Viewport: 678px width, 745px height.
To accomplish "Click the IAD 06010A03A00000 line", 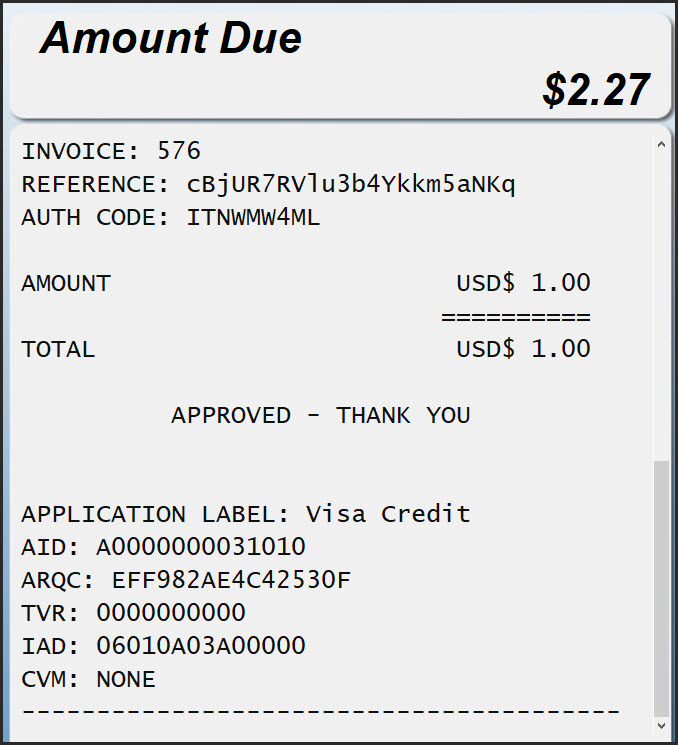I will (164, 646).
